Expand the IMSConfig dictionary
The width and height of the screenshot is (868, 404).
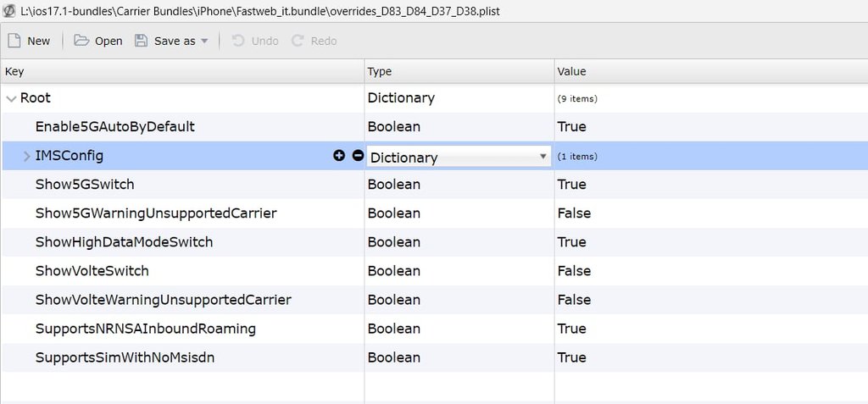click(x=26, y=157)
